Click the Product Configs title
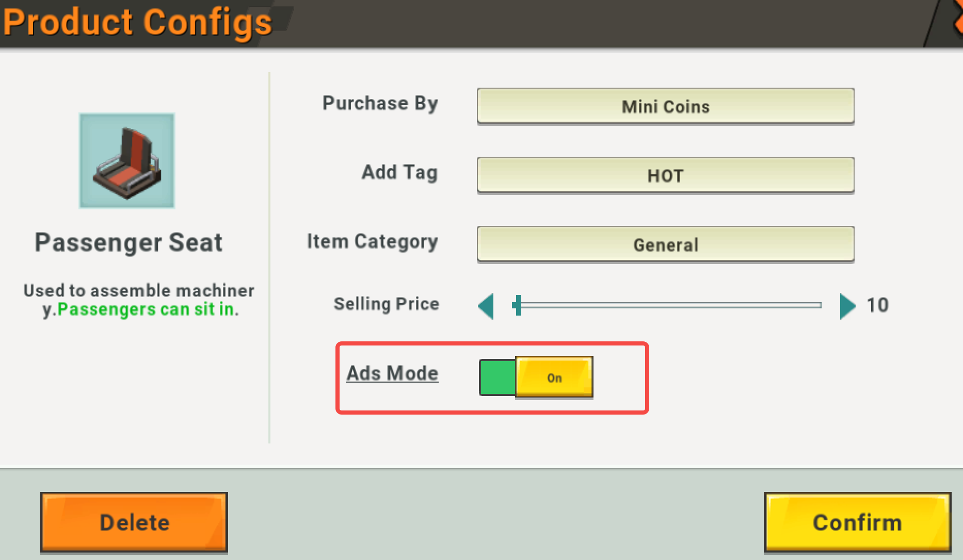Image resolution: width=963 pixels, height=560 pixels. point(137,23)
